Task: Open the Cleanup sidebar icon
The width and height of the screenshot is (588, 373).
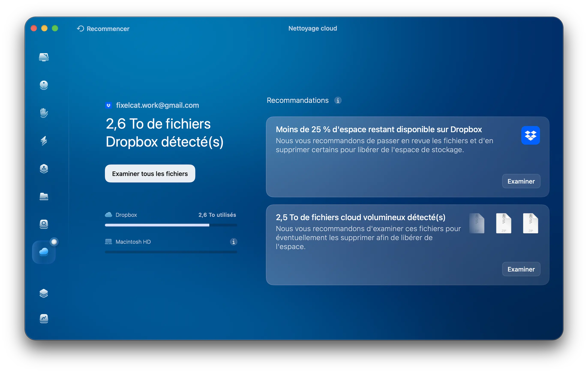Action: click(44, 85)
